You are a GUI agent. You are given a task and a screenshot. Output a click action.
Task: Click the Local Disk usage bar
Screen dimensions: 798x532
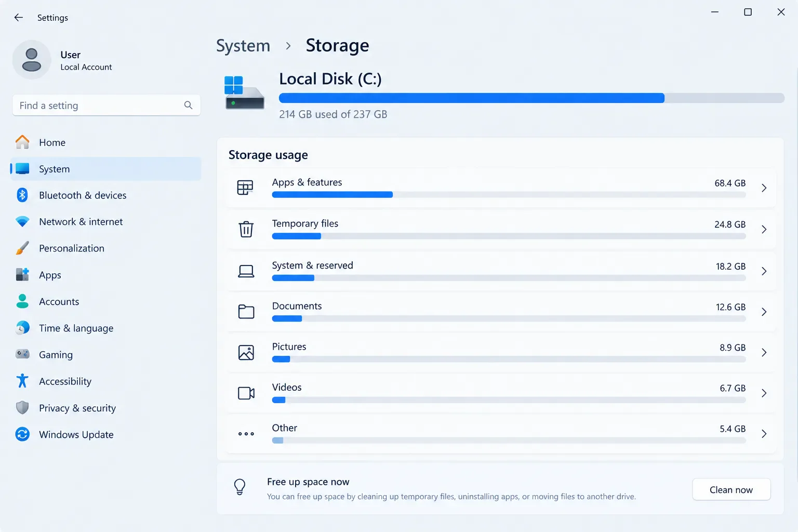531,98
